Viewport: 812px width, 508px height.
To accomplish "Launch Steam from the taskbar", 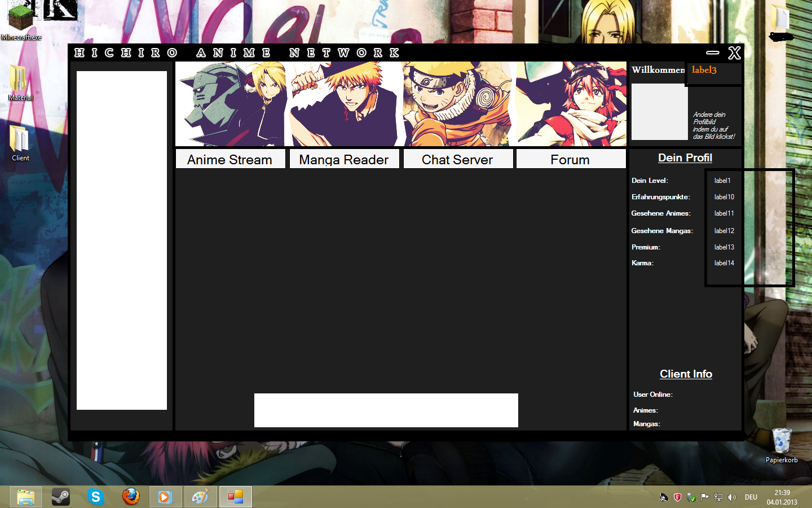I will [61, 497].
